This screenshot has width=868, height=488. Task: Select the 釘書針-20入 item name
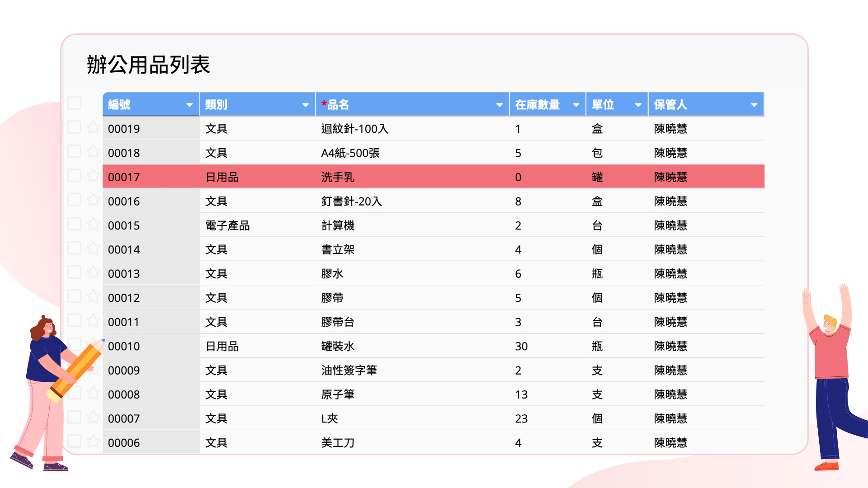[x=352, y=202]
